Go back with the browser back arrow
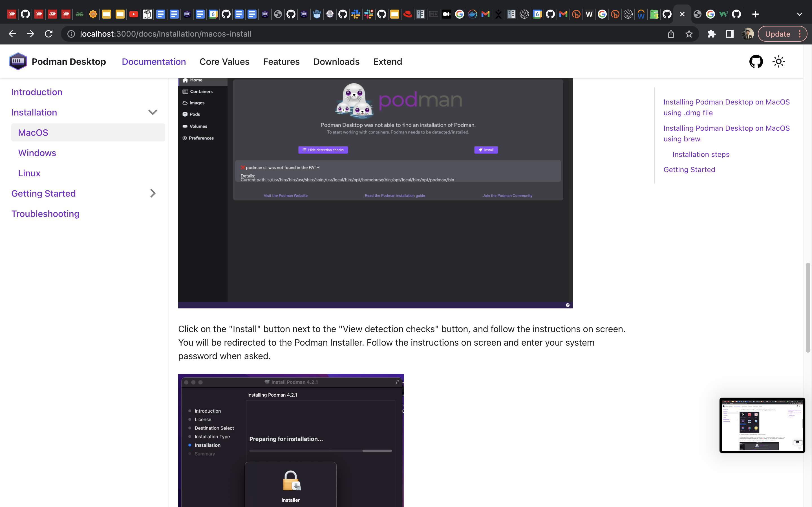This screenshot has width=812, height=507. (x=12, y=34)
